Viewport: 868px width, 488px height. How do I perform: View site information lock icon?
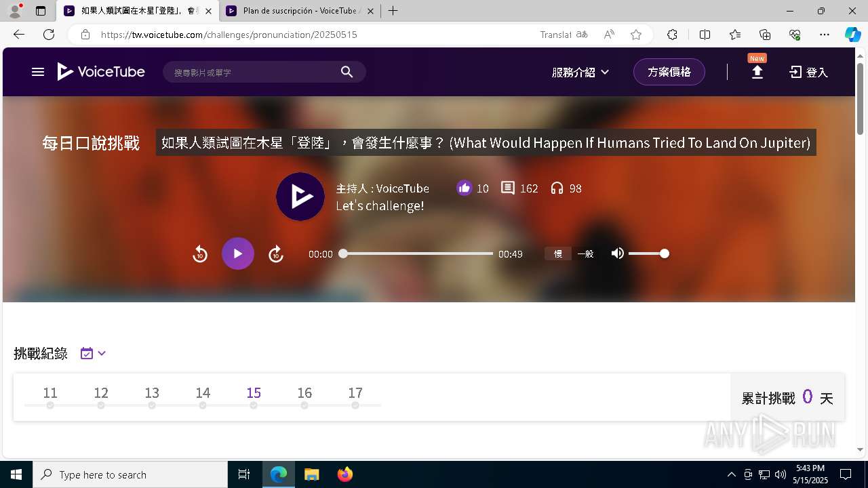coord(85,35)
